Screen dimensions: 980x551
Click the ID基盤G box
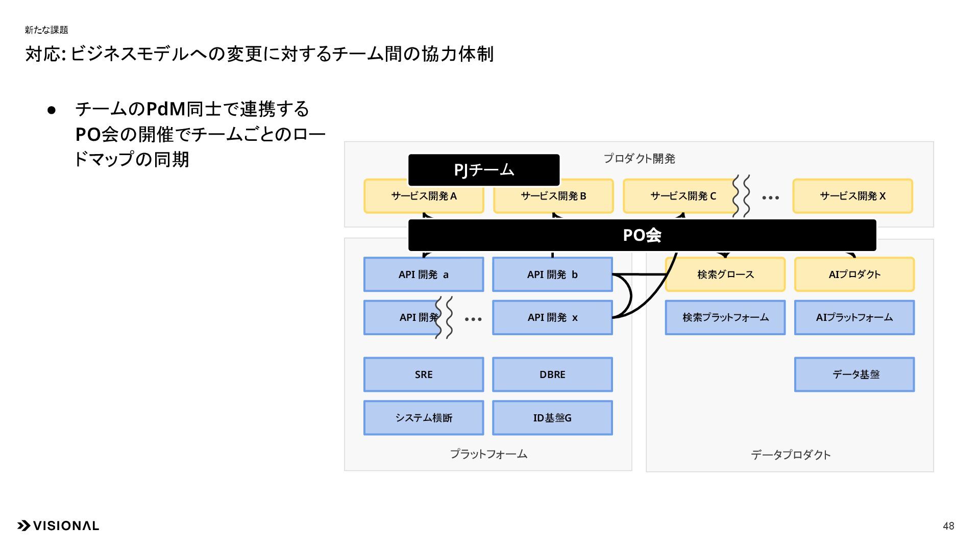(x=552, y=418)
